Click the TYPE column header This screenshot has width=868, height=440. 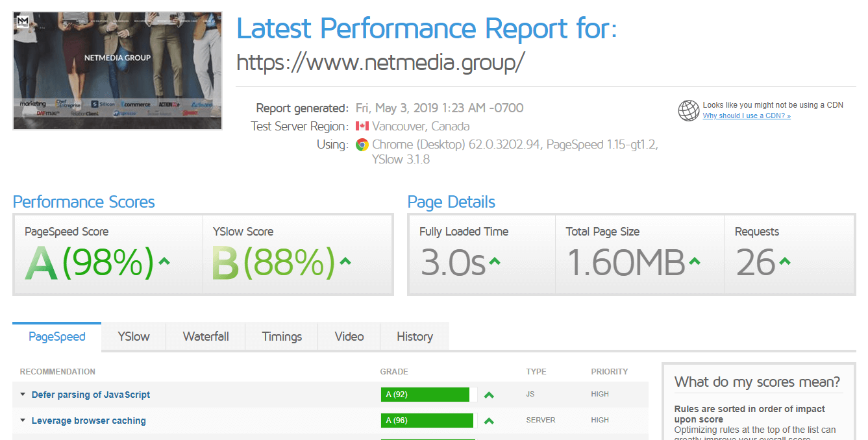pos(536,372)
